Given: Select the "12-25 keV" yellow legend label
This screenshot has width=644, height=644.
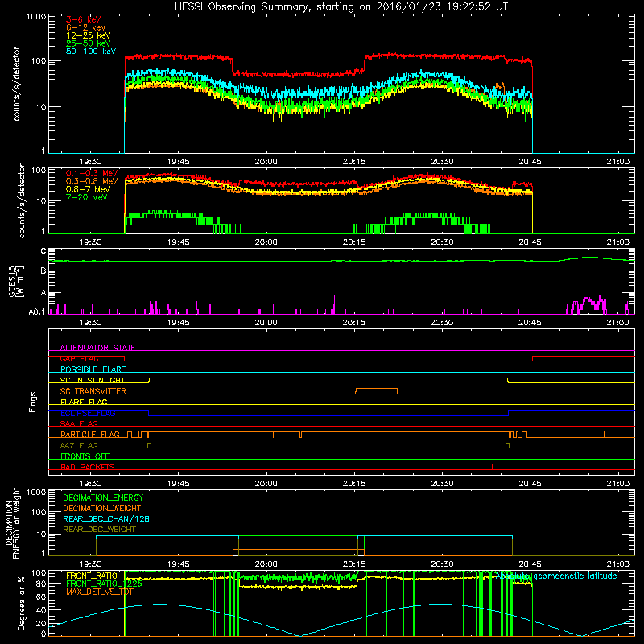Looking at the screenshot, I should click(89, 35).
